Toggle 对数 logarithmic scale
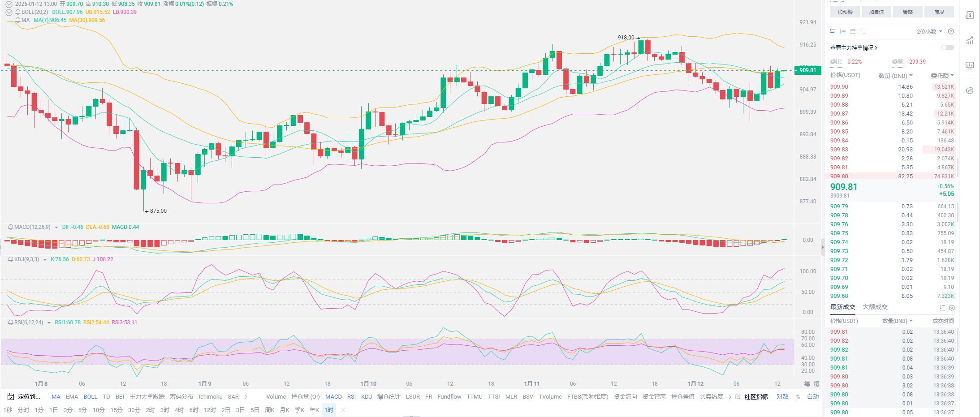980x417 pixels. coord(782,397)
